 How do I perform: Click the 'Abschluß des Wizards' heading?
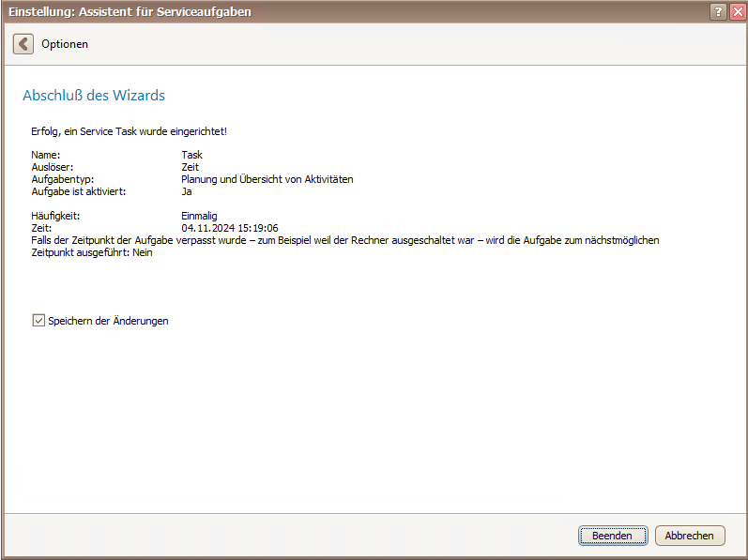tap(94, 96)
